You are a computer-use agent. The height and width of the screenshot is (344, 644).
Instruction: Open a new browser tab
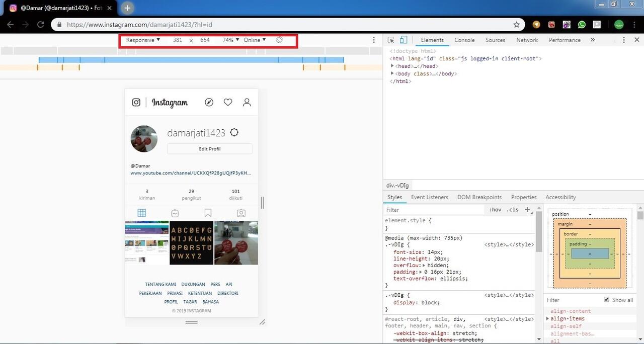127,8
